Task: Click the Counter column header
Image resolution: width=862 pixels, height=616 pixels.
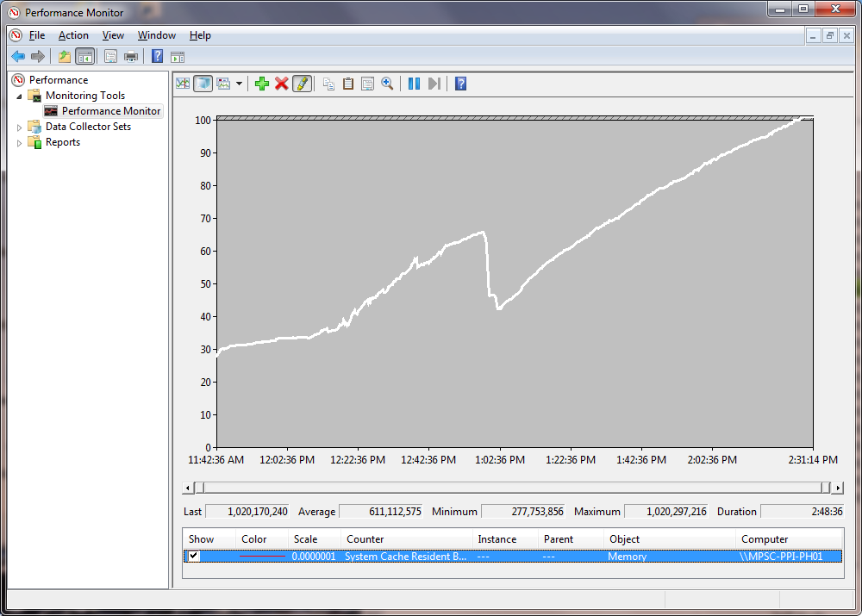Action: point(405,539)
